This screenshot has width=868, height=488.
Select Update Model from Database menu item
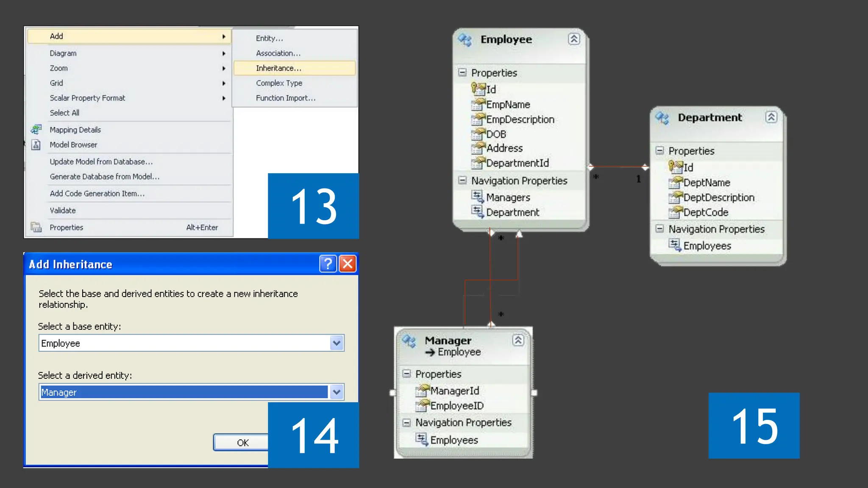[x=101, y=162]
